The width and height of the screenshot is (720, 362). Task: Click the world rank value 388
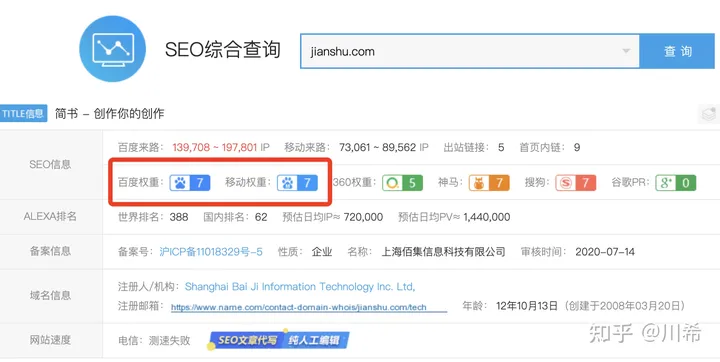coord(179,217)
